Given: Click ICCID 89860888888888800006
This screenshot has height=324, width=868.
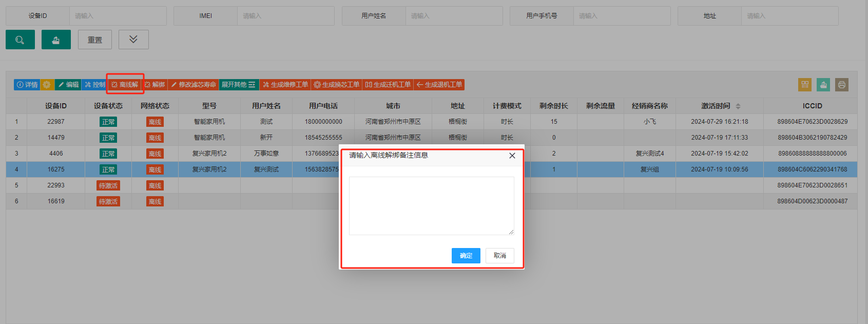Looking at the screenshot, I should coord(813,154).
